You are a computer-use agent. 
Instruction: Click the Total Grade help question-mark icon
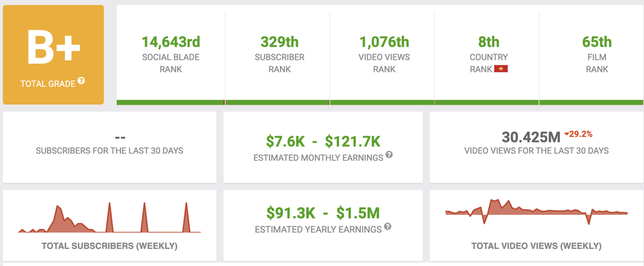pyautogui.click(x=81, y=81)
